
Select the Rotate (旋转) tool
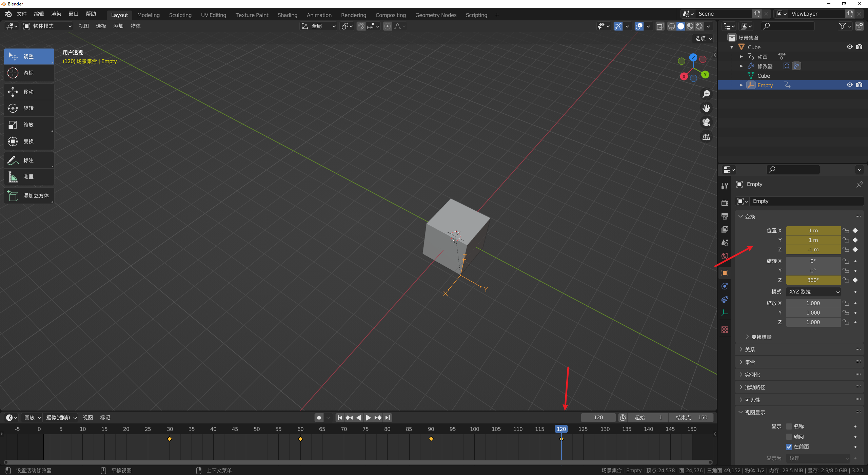pos(29,108)
